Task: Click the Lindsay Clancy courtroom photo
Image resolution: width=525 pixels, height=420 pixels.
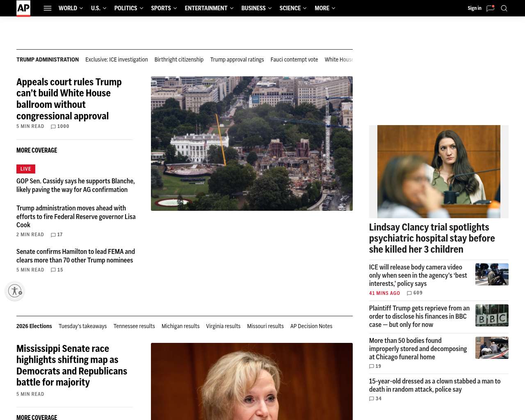Action: (x=439, y=171)
